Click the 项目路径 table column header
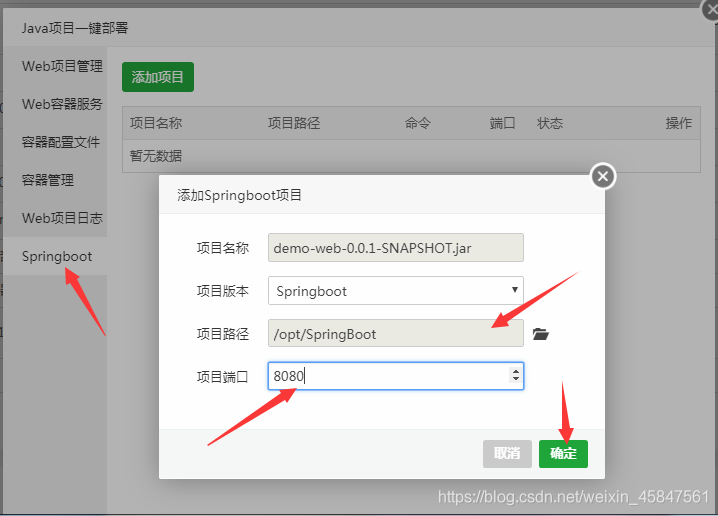This screenshot has height=516, width=718. coord(294,123)
